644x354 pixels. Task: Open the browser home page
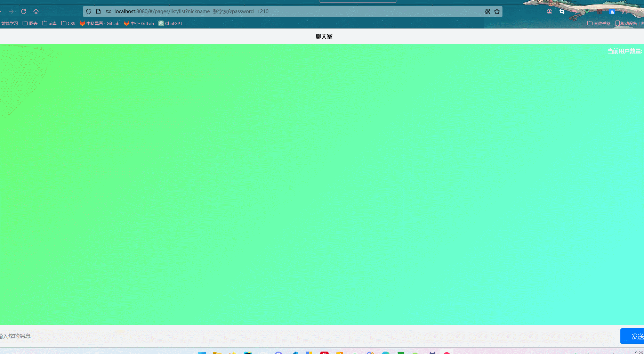[x=36, y=11]
